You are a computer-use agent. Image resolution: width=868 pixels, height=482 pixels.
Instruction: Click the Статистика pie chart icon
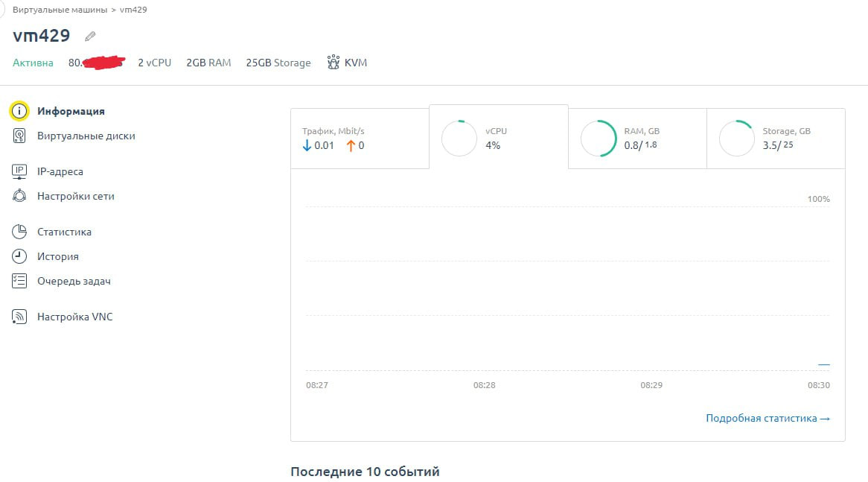click(19, 232)
